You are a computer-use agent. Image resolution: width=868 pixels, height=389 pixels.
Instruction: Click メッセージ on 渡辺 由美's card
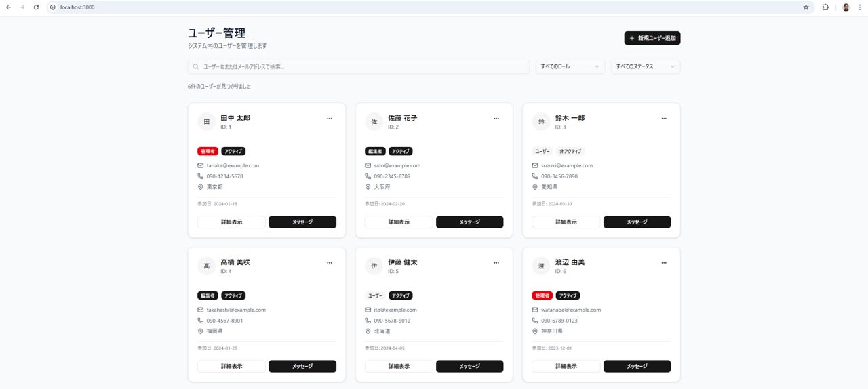tap(637, 366)
